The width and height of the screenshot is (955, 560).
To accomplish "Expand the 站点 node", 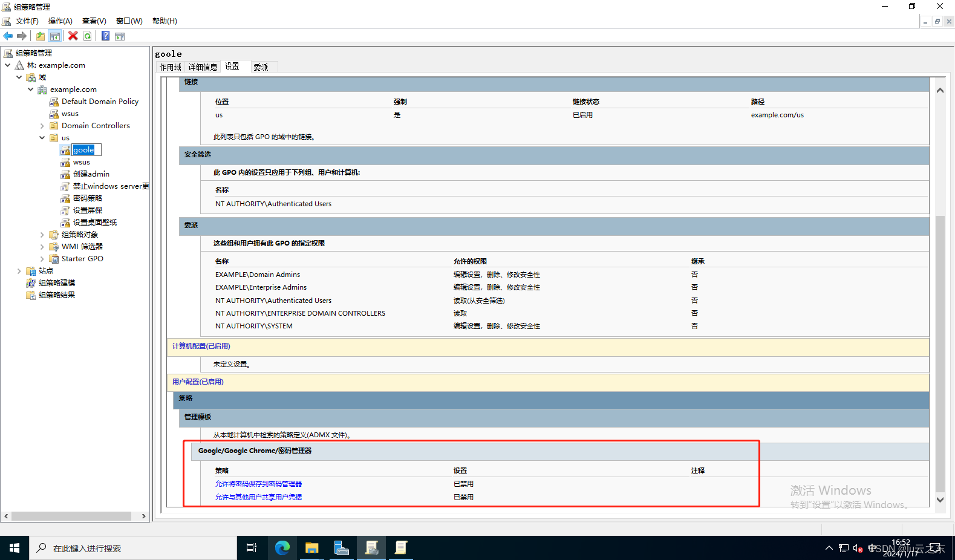I will [19, 271].
